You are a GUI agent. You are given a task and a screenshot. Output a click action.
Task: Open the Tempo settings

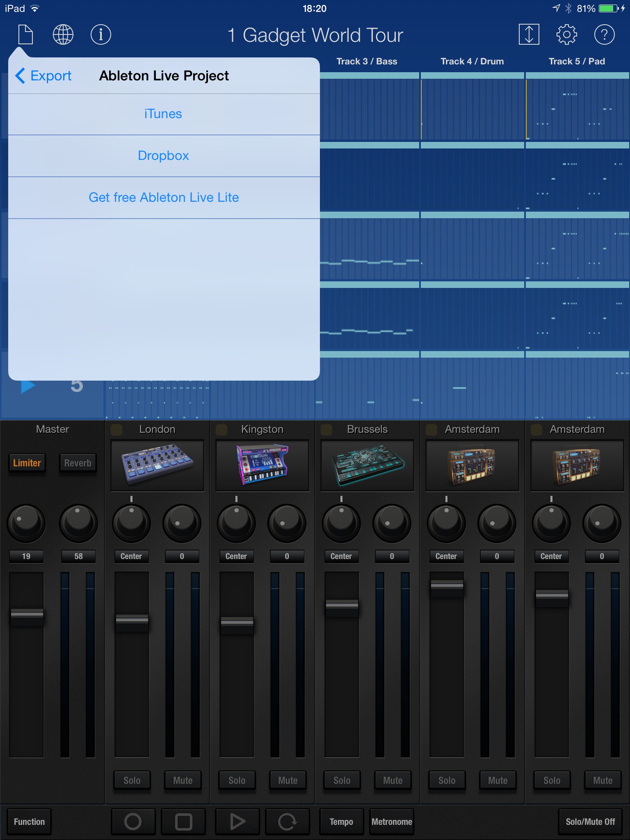pyautogui.click(x=342, y=822)
